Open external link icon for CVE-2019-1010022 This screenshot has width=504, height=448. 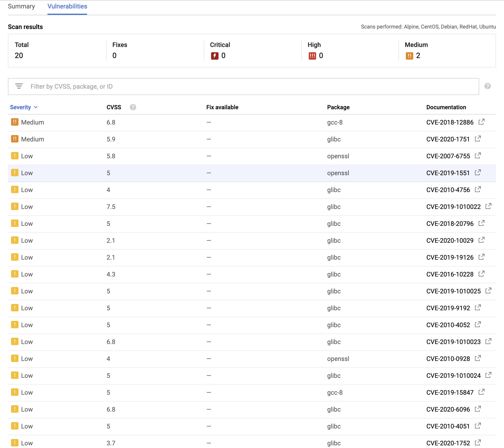coord(488,206)
